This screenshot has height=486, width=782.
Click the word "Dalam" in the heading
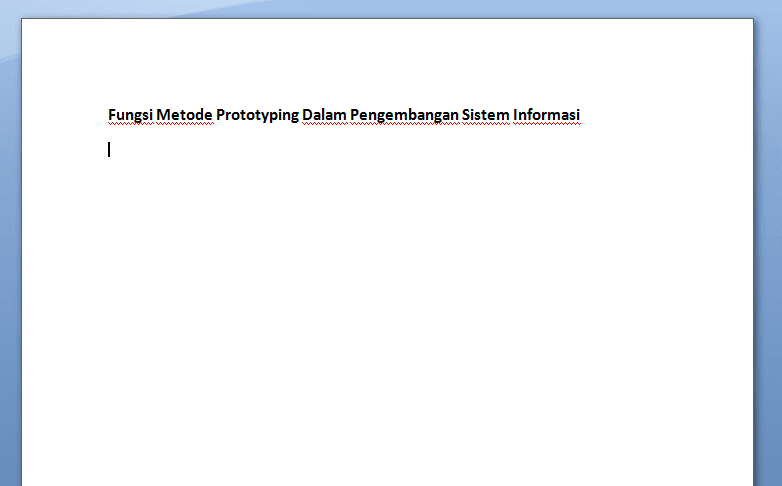(324, 115)
